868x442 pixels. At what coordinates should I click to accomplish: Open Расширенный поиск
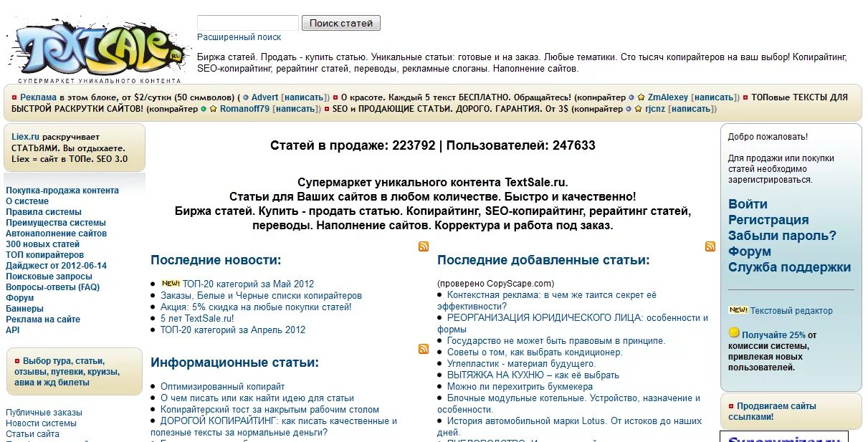[239, 37]
